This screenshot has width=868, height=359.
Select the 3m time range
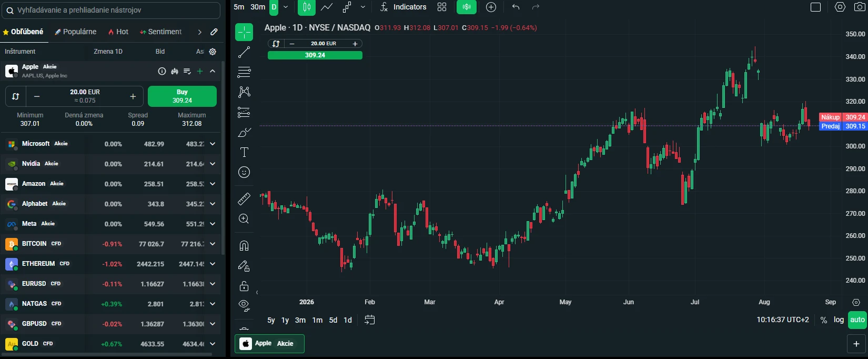point(300,320)
